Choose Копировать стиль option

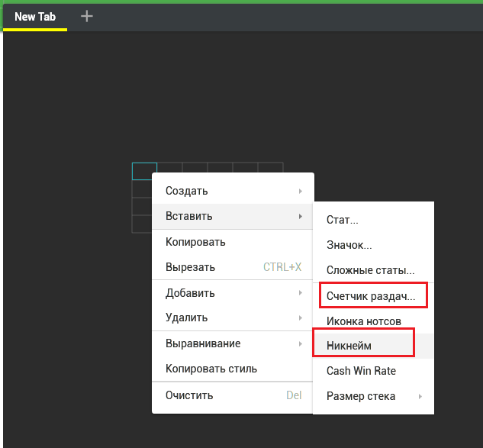click(233, 369)
